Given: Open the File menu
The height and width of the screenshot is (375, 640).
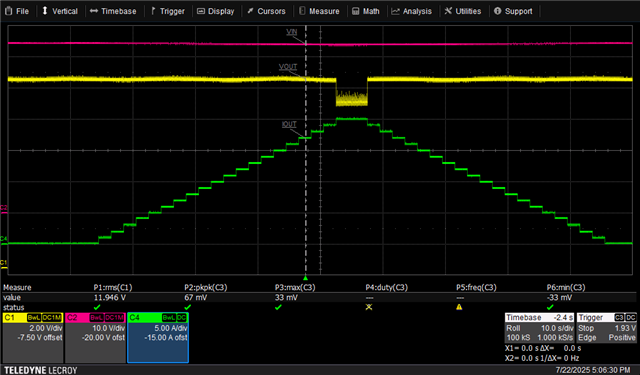Looking at the screenshot, I should pos(17,11).
